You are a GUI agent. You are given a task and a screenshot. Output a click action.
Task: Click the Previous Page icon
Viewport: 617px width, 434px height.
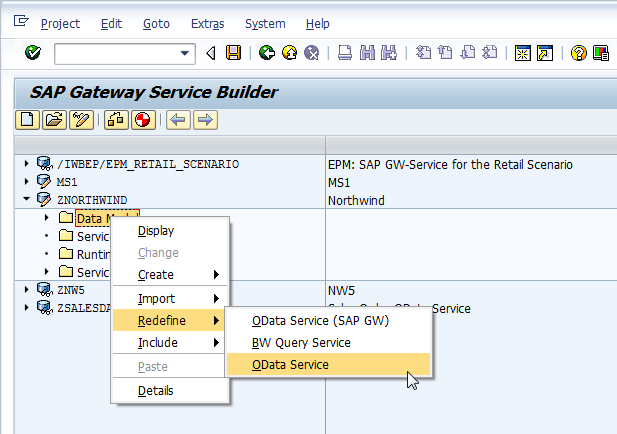pyautogui.click(x=445, y=53)
